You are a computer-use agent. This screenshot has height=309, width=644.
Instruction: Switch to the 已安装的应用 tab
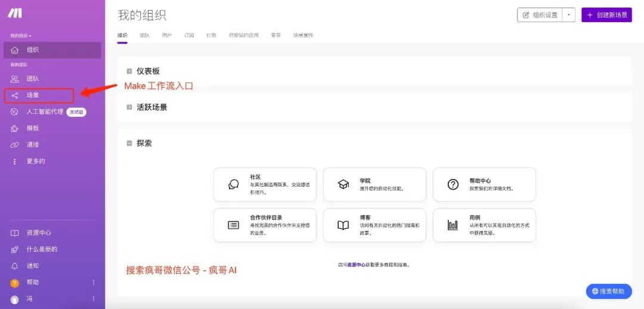[x=243, y=35]
